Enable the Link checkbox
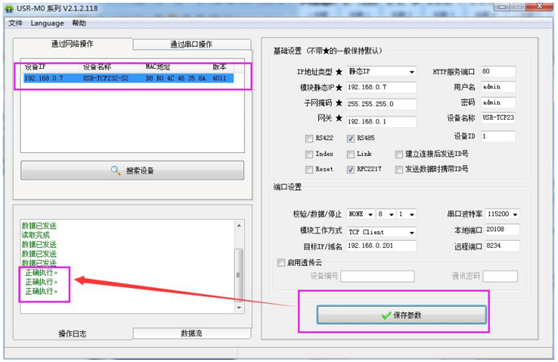This screenshot has width=558, height=362. point(351,154)
